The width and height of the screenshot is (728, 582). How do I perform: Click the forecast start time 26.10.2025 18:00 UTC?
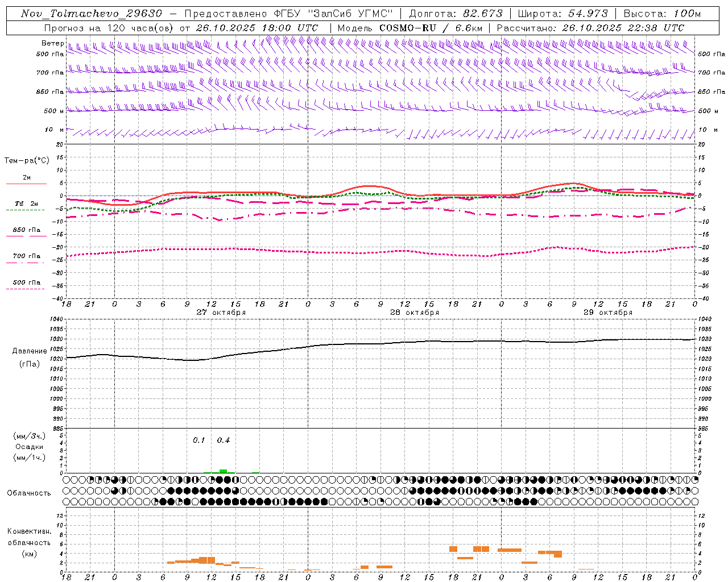(x=249, y=28)
